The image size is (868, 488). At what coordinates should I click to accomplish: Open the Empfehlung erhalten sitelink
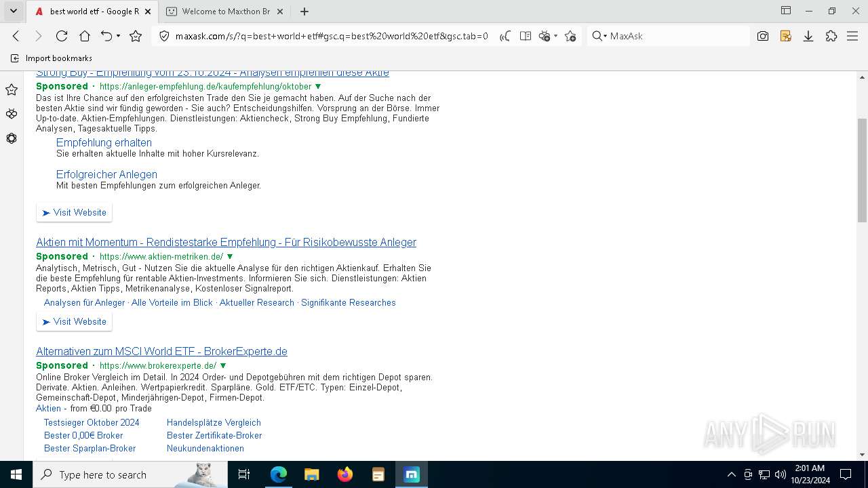[104, 142]
